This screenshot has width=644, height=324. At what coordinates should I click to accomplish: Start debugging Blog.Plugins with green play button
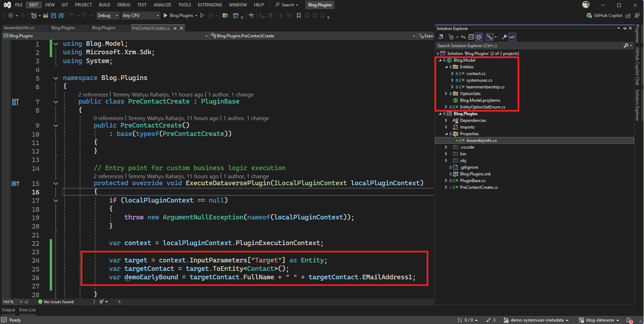click(x=165, y=15)
